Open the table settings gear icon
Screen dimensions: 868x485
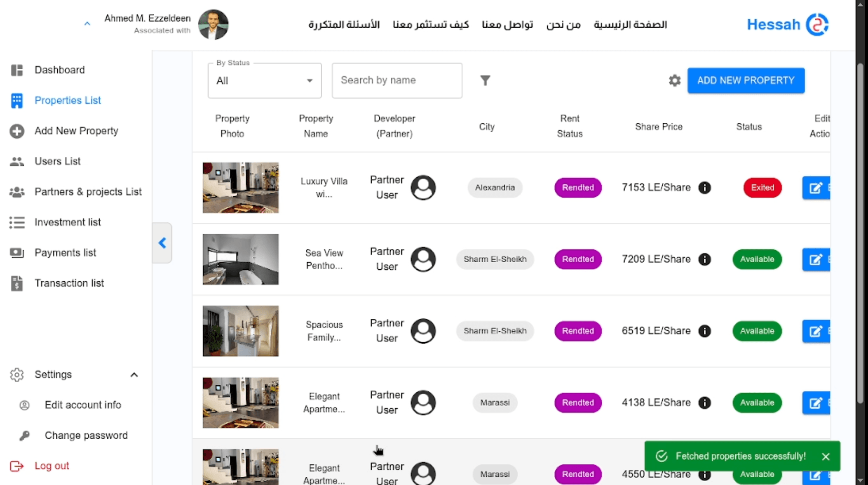[674, 80]
